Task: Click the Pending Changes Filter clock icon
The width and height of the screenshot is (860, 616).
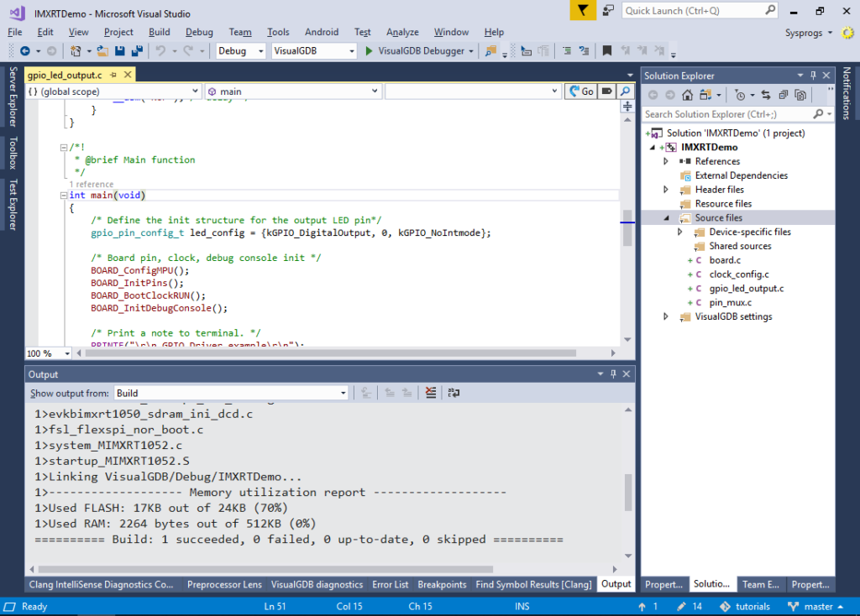Action: pos(740,96)
